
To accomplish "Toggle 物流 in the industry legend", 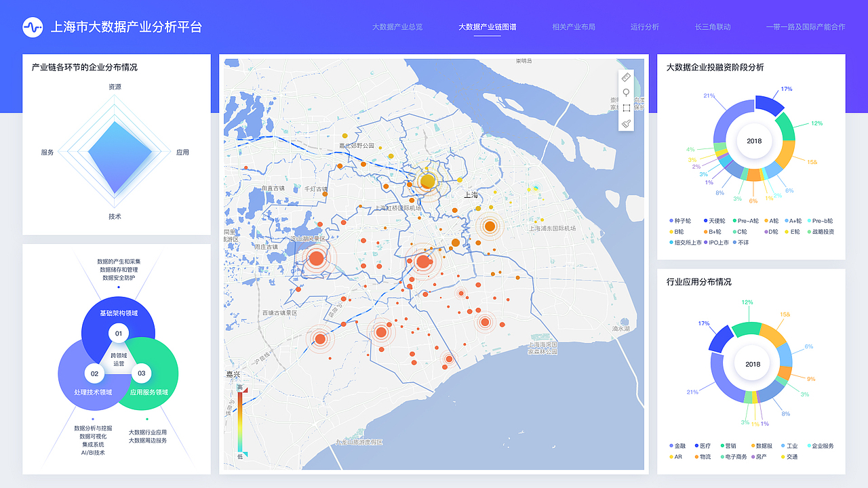I will pyautogui.click(x=702, y=457).
